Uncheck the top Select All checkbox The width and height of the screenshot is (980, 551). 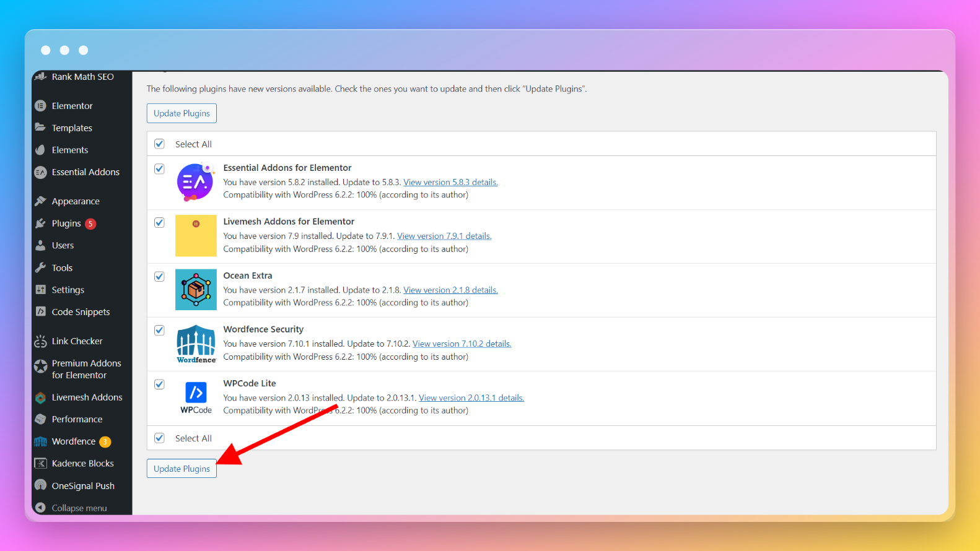tap(160, 144)
